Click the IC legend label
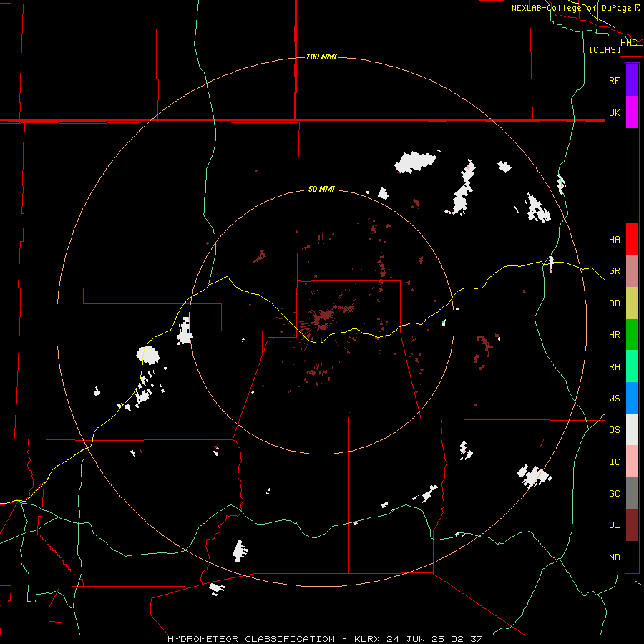Screen dimensions: 644x644 (614, 462)
